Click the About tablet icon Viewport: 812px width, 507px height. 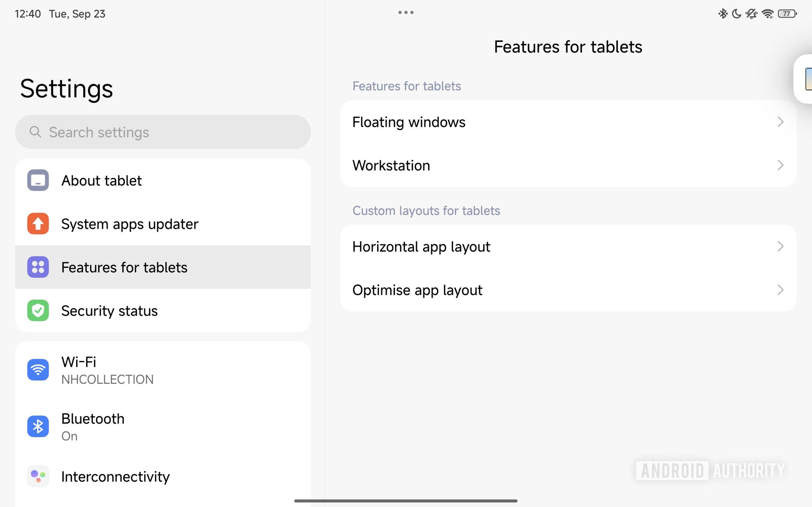click(38, 180)
